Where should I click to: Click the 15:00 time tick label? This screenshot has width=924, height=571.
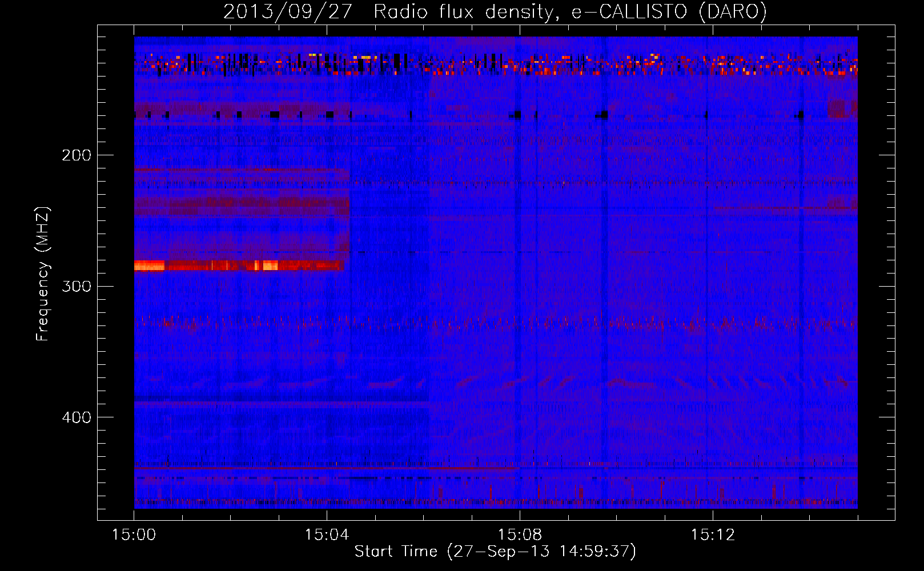(134, 534)
